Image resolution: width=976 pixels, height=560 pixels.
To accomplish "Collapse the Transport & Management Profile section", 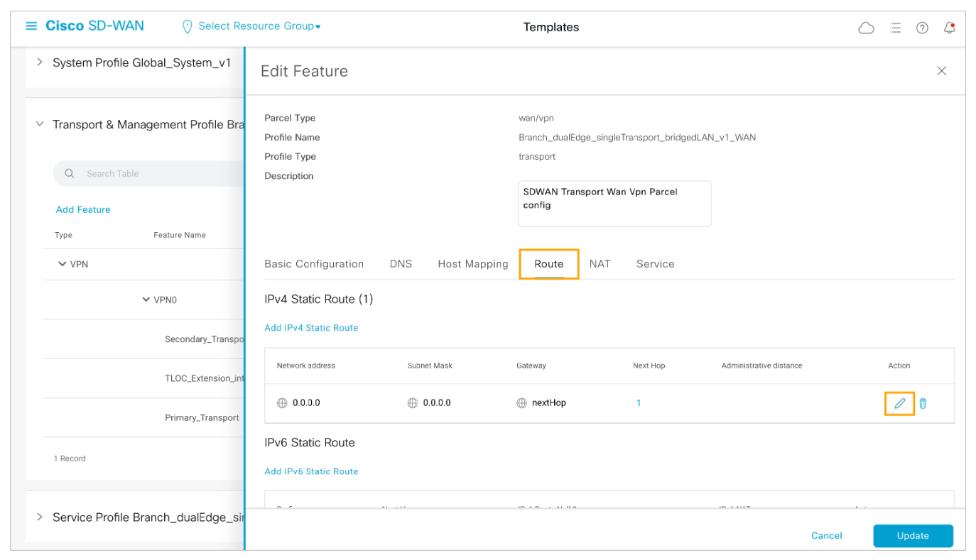I will 40,124.
